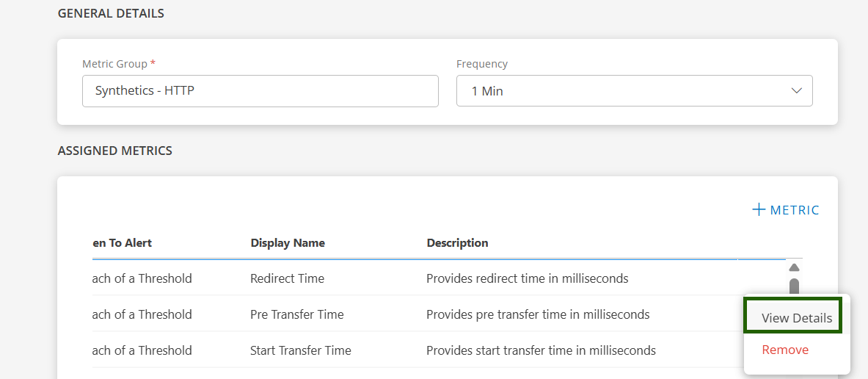Image resolution: width=868 pixels, height=379 pixels.
Task: Click the pre transfer time description text
Action: (538, 314)
